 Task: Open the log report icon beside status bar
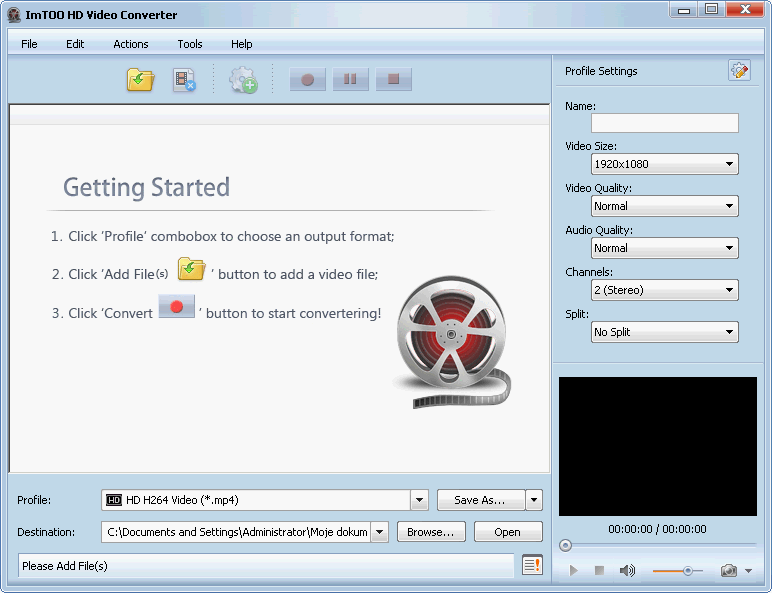532,565
